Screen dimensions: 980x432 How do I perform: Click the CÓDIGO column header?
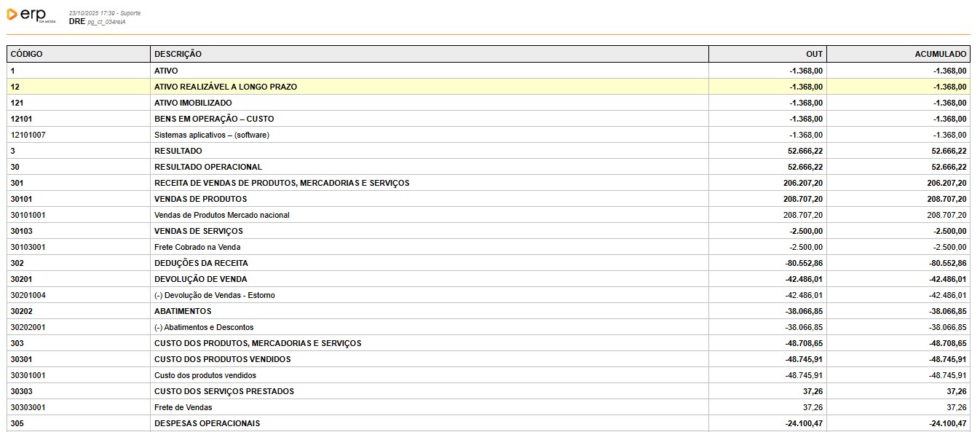pyautogui.click(x=27, y=55)
